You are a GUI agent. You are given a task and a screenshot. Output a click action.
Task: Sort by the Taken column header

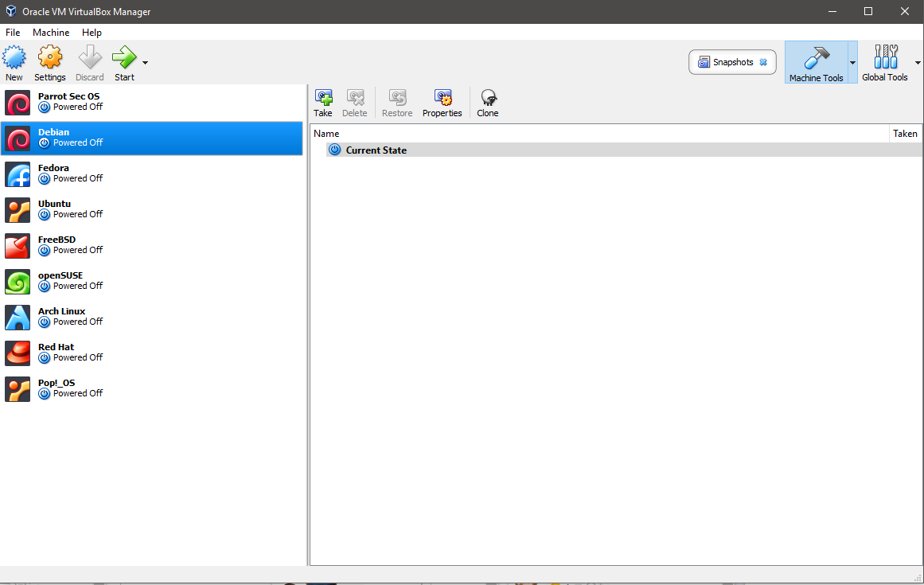[905, 134]
